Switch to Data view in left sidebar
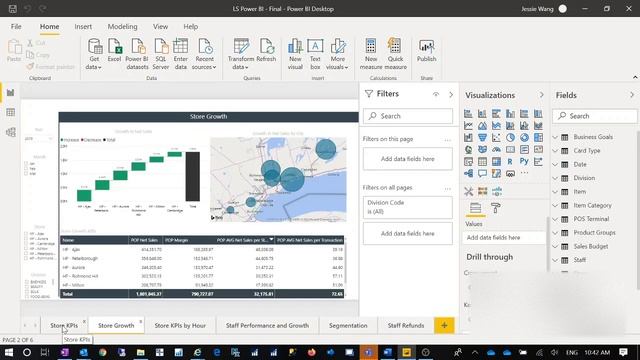 pyautogui.click(x=11, y=112)
